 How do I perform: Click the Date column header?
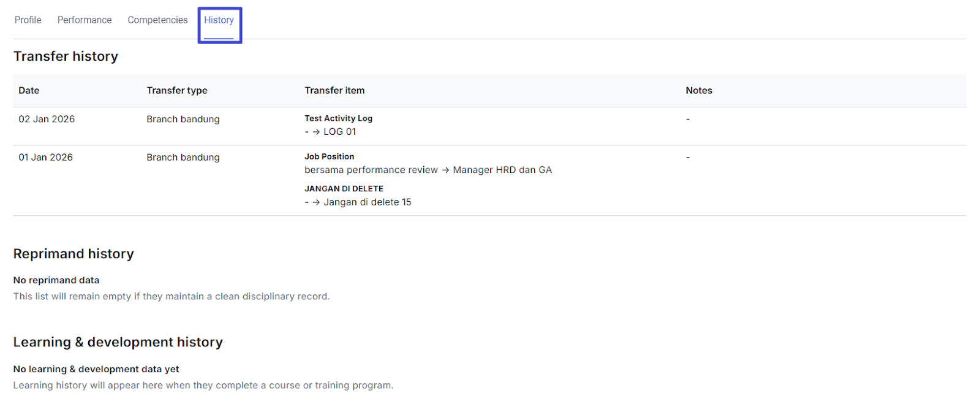[x=29, y=91]
